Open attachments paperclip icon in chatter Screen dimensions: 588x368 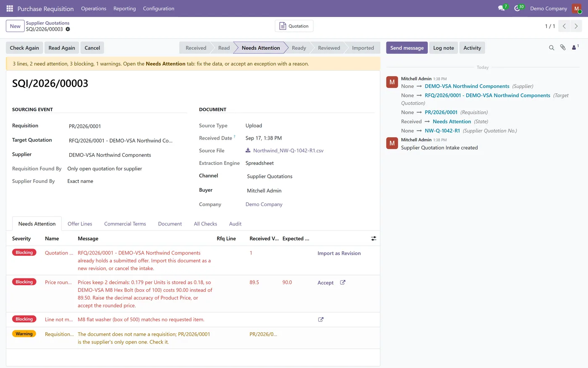563,48
